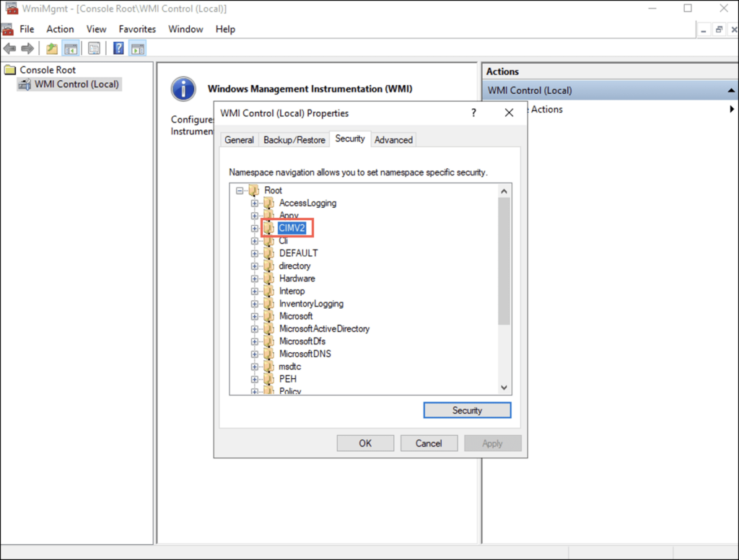Expand the More Actions menu
Image resolution: width=739 pixels, height=560 pixels.
731,109
